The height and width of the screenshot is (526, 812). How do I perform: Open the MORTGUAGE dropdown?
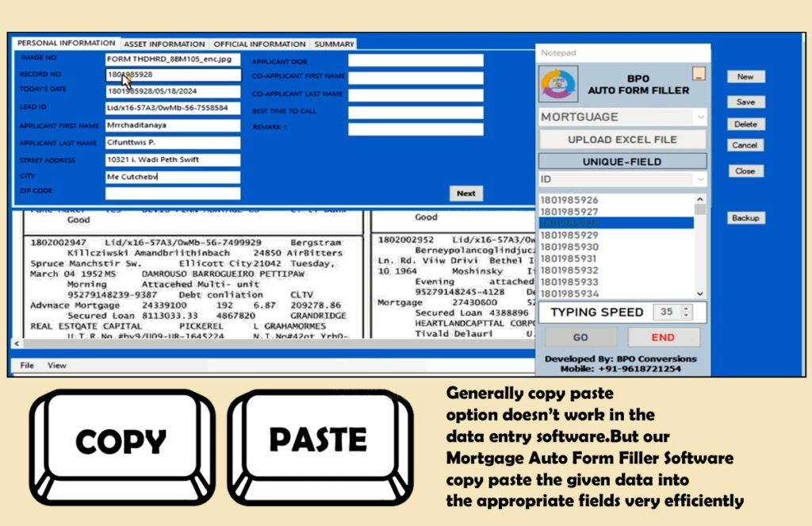(x=699, y=117)
